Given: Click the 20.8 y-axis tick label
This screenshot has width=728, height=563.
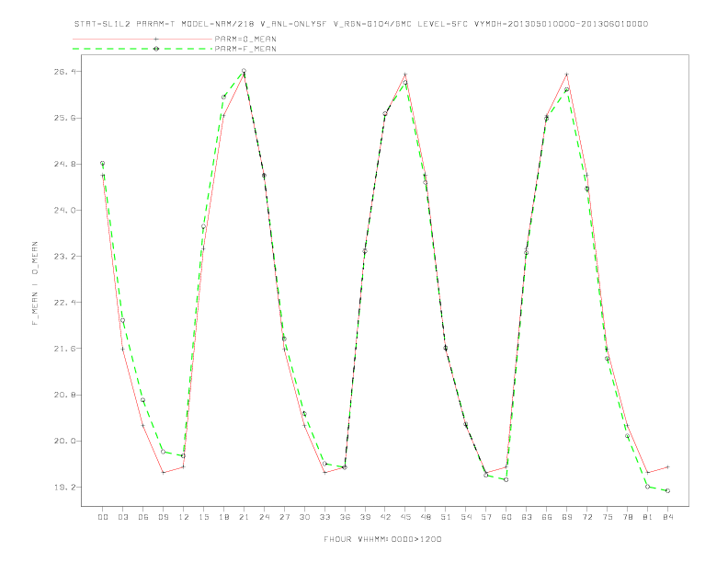Looking at the screenshot, I should click(64, 395).
